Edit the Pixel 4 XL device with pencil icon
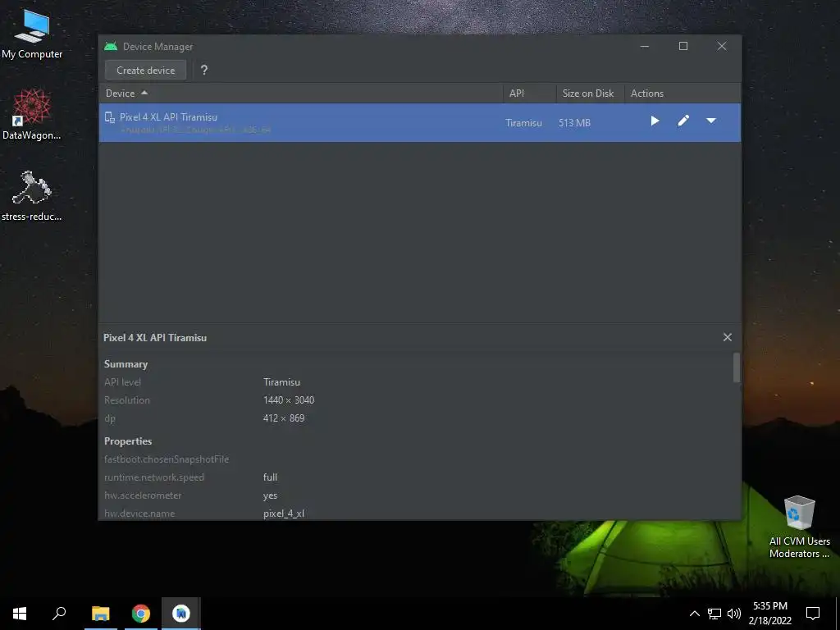The width and height of the screenshot is (840, 630). [683, 121]
